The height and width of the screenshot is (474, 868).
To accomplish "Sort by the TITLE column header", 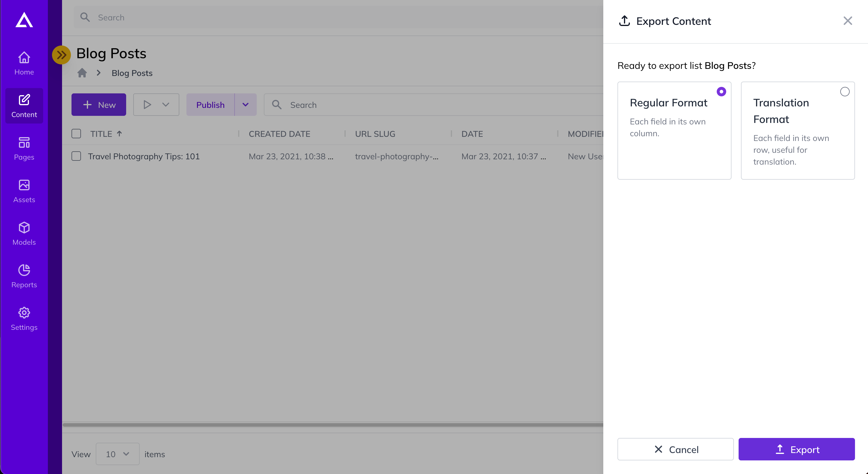I will 101,134.
